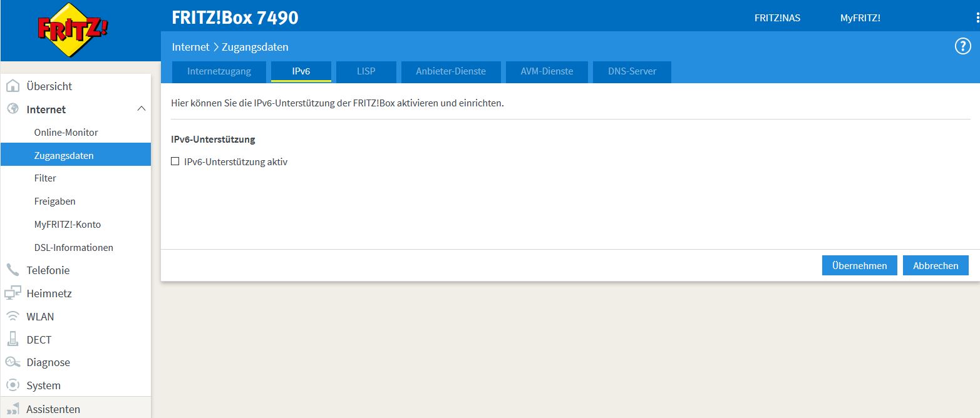Open the three-dot menu in header

click(977, 18)
